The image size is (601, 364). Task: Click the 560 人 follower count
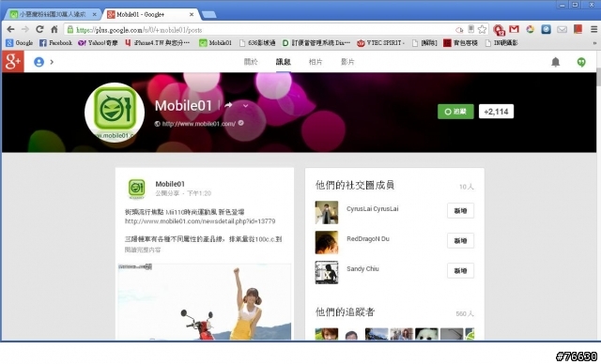pyautogui.click(x=465, y=314)
